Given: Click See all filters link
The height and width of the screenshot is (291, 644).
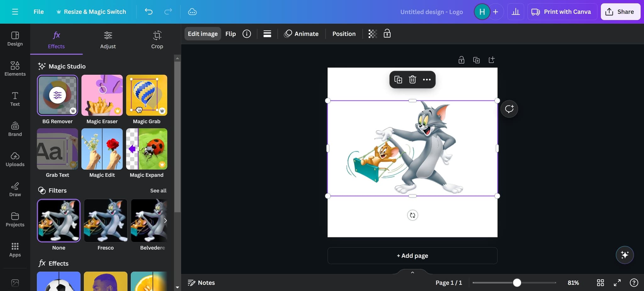Looking at the screenshot, I should point(158,191).
